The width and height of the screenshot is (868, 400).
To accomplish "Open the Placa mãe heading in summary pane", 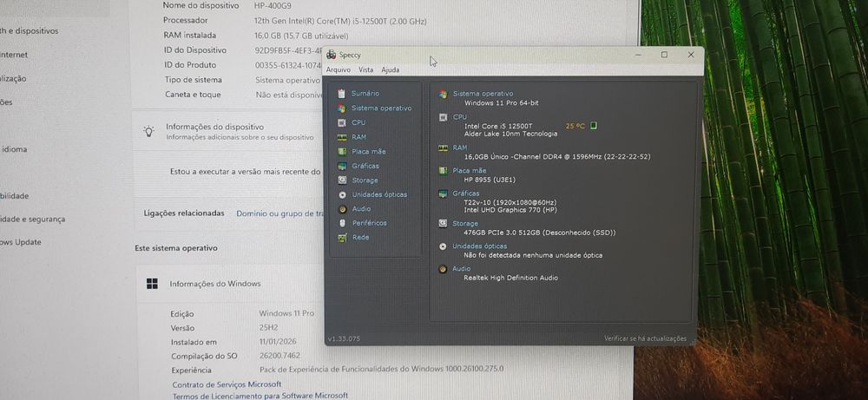I will coord(470,170).
